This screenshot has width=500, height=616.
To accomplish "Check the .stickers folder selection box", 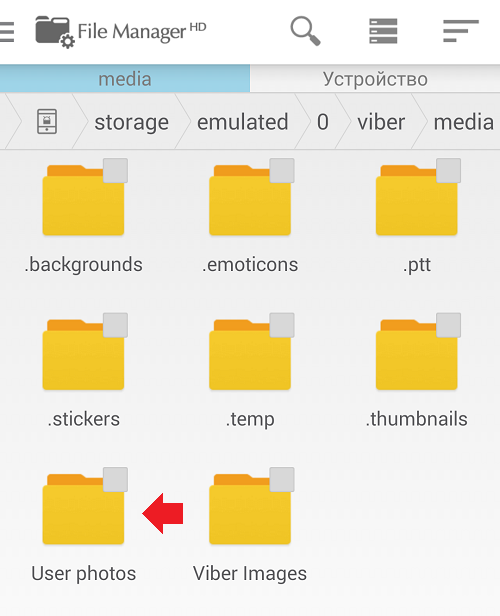I will tap(115, 325).
